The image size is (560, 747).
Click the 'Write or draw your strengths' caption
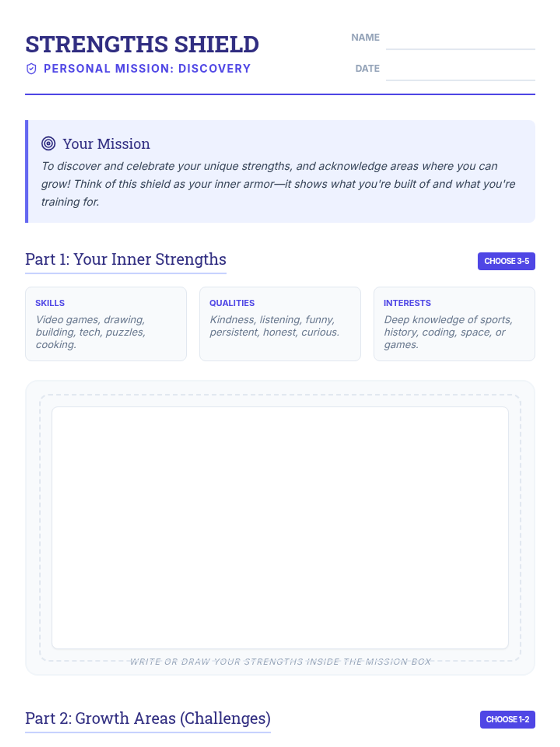tap(280, 662)
